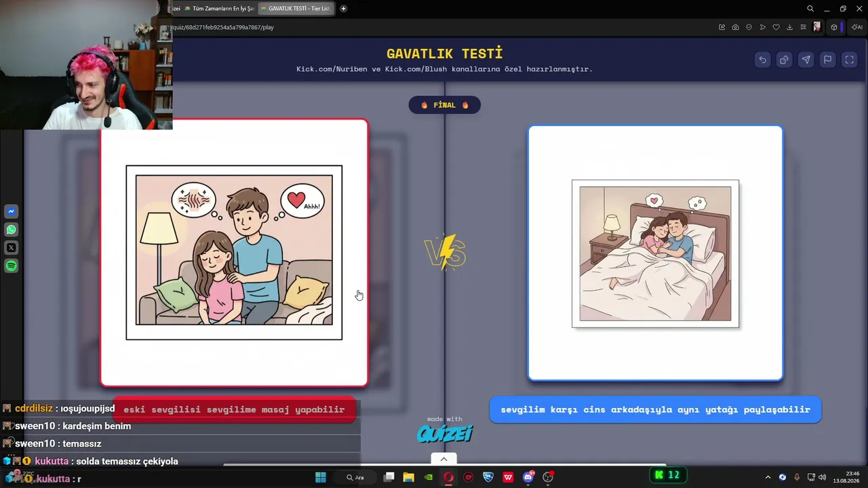868x488 pixels.
Task: Click the shield privacy icon in address bar
Action: pyautogui.click(x=749, y=27)
